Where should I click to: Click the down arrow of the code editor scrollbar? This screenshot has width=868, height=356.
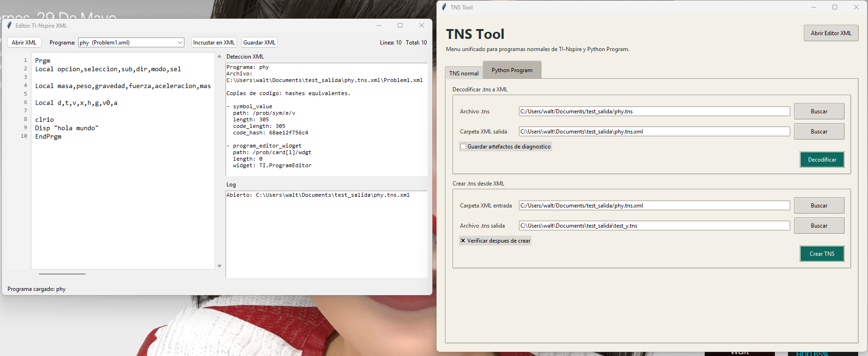[219, 266]
